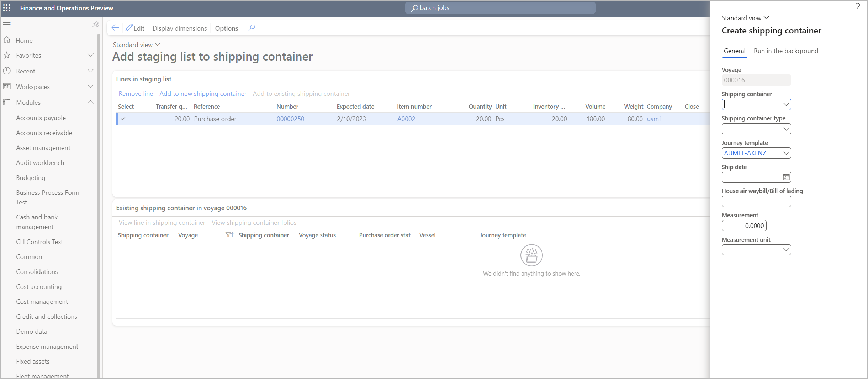This screenshot has width=868, height=379.
Task: Switch to Run in the background tab
Action: (x=786, y=51)
